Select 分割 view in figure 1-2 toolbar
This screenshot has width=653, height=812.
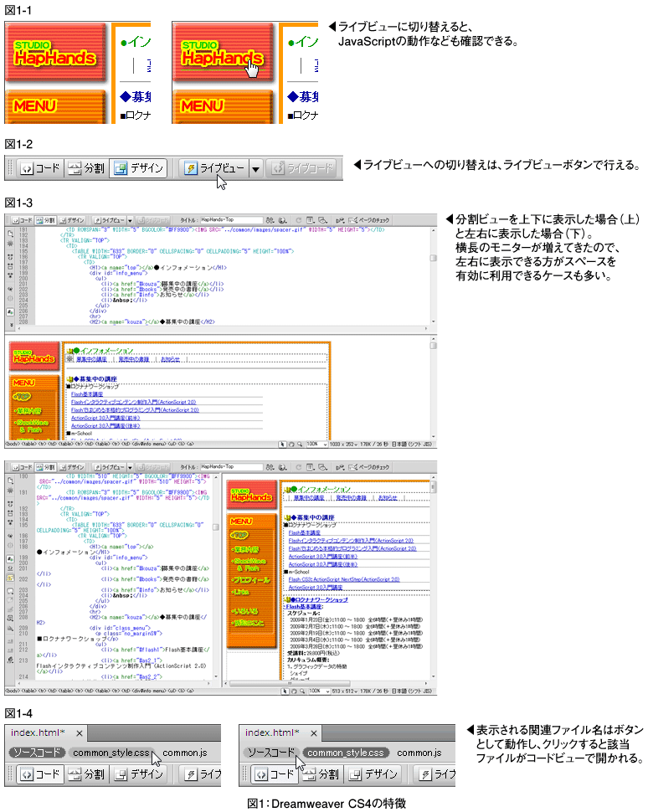(86, 168)
